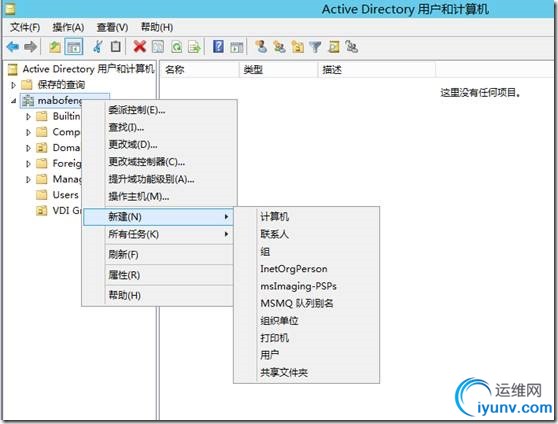Click the Properties sheet toolbar icon
Viewport: 558px width, 424px height.
pos(158,47)
